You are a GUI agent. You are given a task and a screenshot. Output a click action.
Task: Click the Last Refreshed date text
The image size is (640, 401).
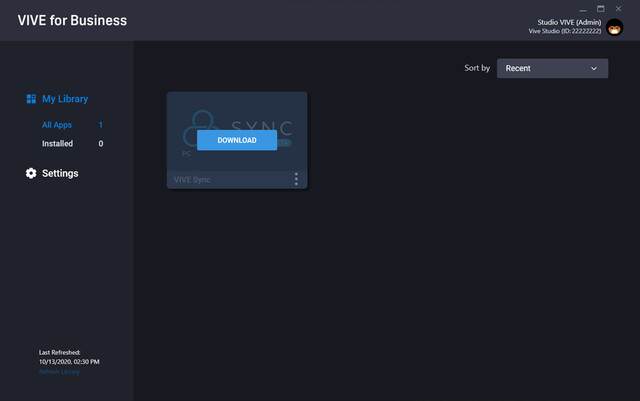69,361
